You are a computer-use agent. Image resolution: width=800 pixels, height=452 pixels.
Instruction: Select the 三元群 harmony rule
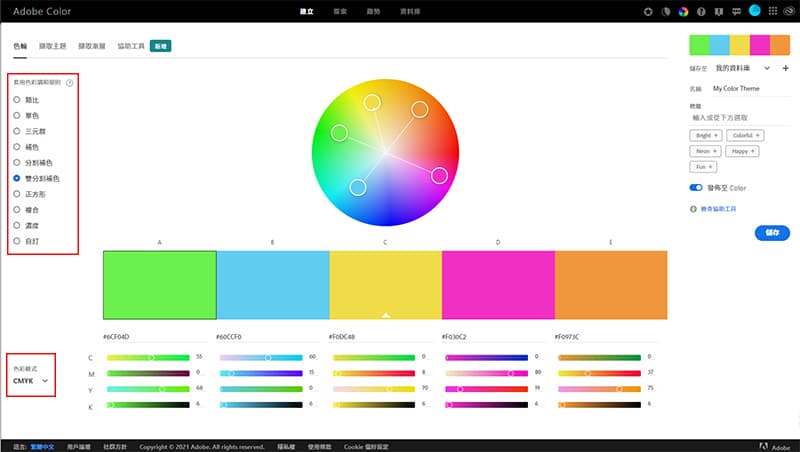pyautogui.click(x=30, y=132)
